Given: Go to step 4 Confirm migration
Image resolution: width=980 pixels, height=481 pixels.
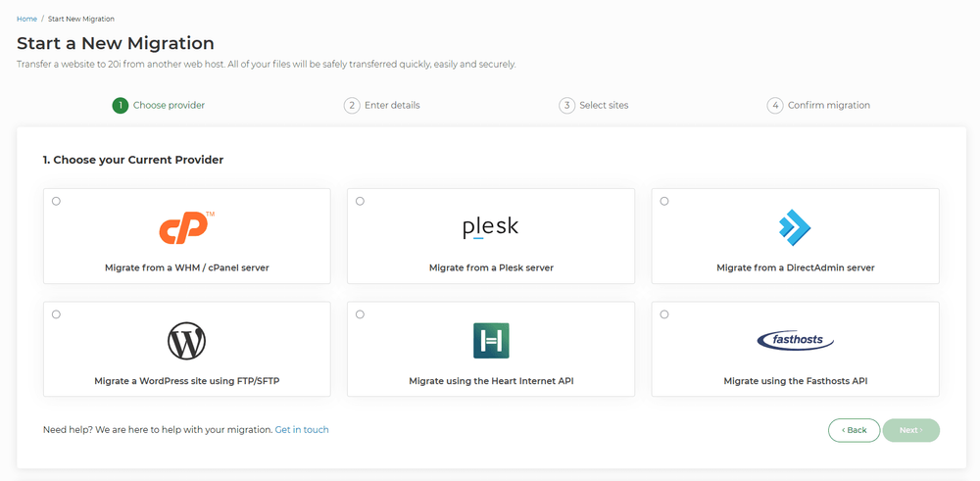Looking at the screenshot, I should (x=818, y=105).
